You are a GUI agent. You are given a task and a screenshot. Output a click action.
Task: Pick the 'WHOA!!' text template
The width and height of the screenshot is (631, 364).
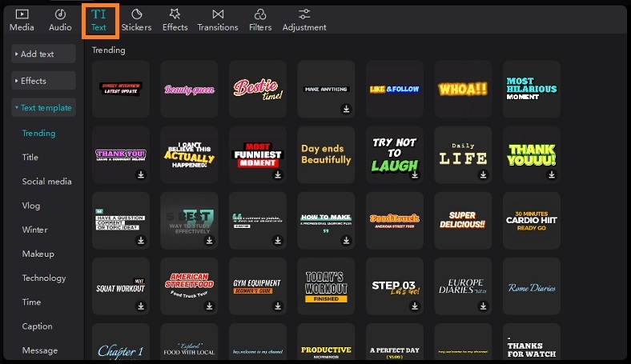coord(463,89)
